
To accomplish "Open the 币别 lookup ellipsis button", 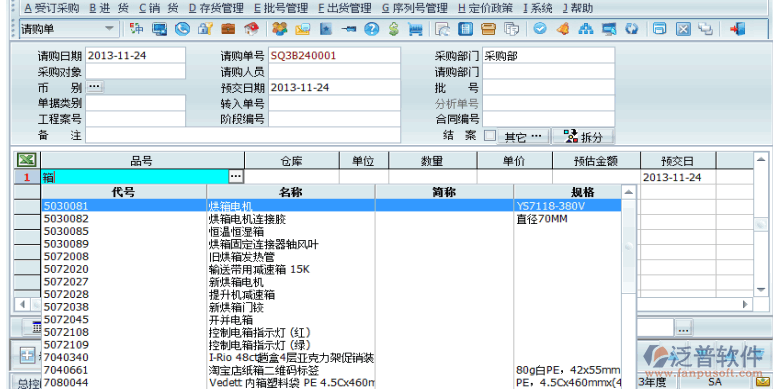I will click(x=95, y=87).
